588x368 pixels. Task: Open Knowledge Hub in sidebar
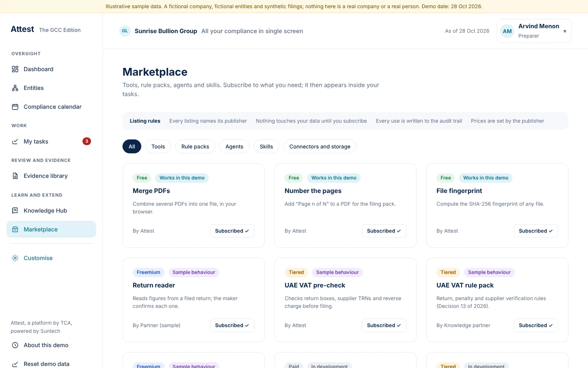(x=51, y=211)
